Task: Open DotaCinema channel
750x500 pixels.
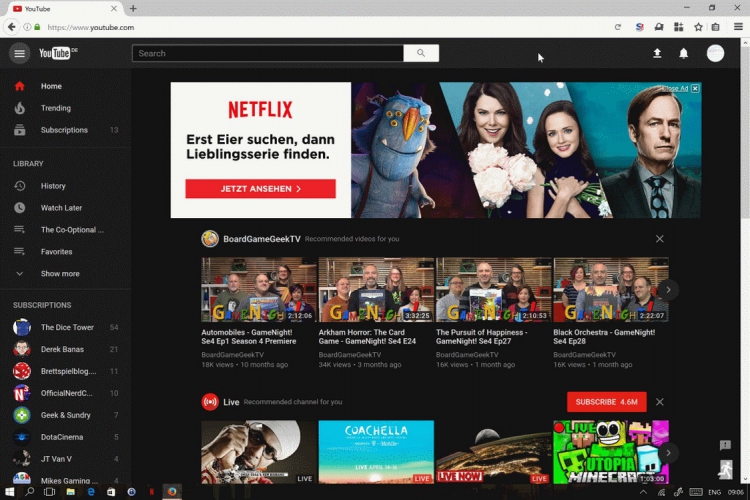Action: point(66,437)
